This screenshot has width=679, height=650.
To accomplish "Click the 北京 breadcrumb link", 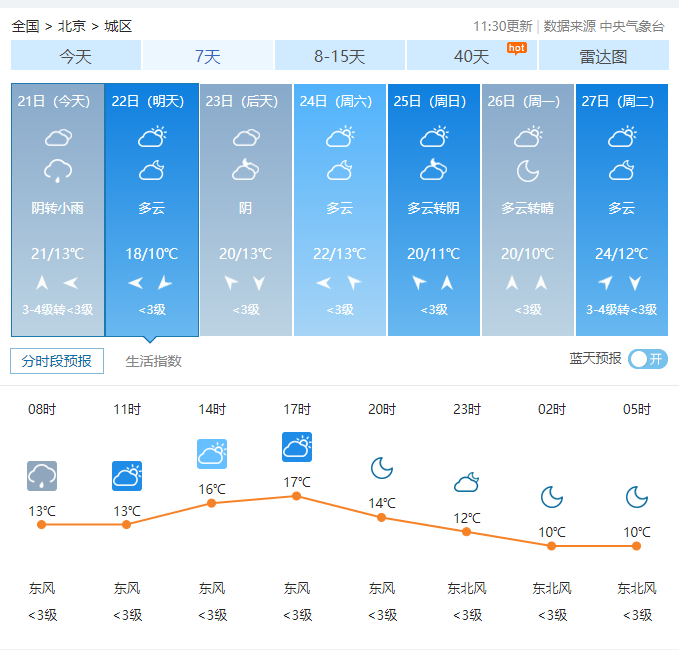I will (71, 26).
